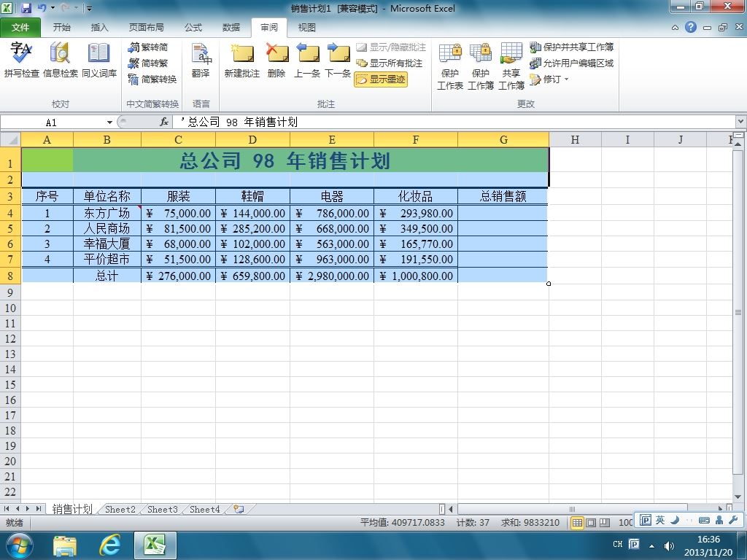Convert text with 繁转简
Viewport: 747px width, 560px height.
click(148, 47)
